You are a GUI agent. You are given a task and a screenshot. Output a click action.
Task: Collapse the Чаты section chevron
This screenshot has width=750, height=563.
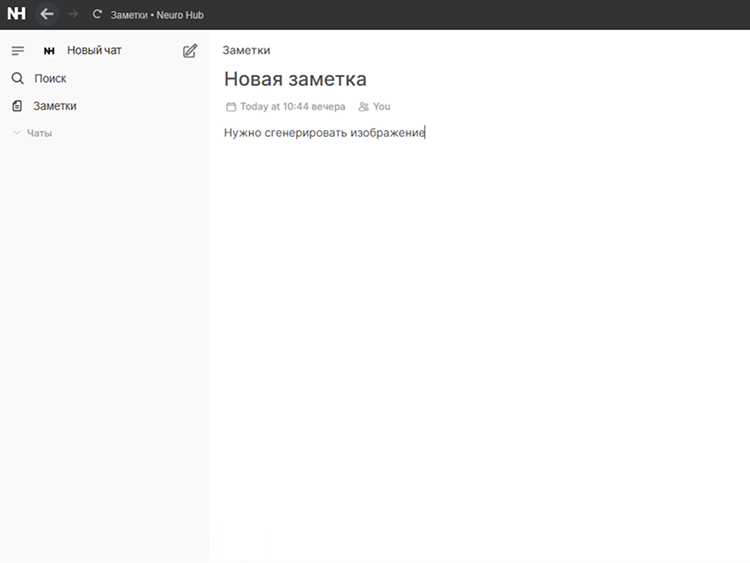[x=17, y=132]
